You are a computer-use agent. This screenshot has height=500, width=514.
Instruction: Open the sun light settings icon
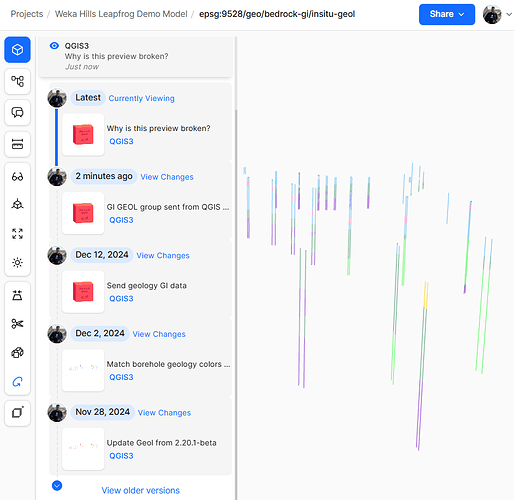point(17,262)
